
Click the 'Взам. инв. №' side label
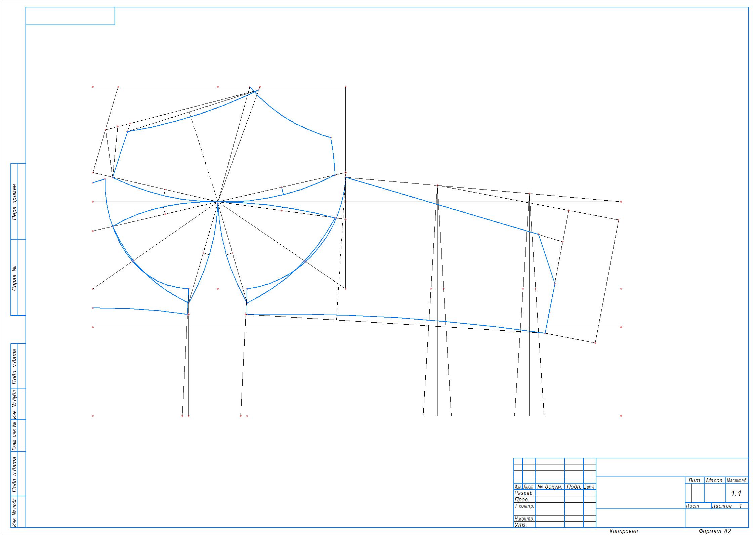coord(14,436)
